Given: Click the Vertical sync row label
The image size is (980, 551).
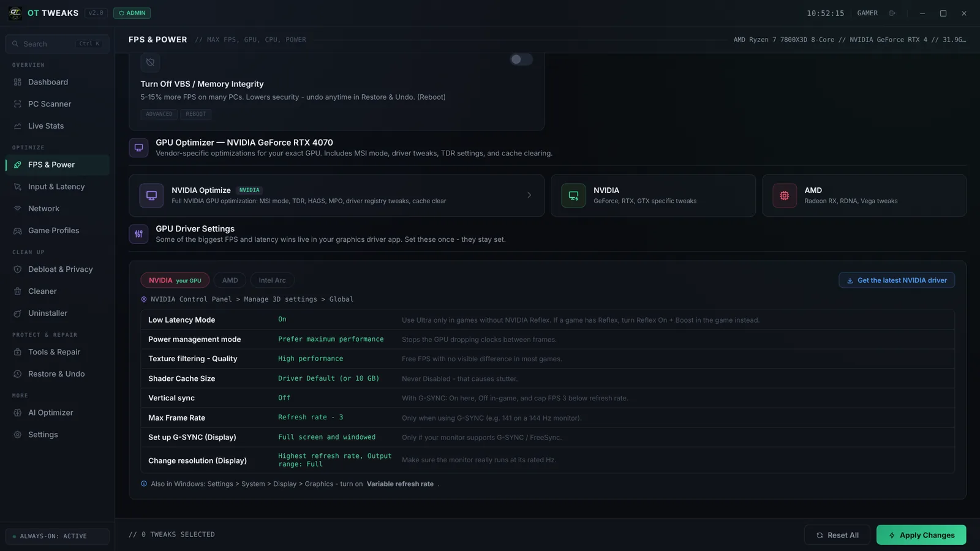Looking at the screenshot, I should (x=171, y=398).
